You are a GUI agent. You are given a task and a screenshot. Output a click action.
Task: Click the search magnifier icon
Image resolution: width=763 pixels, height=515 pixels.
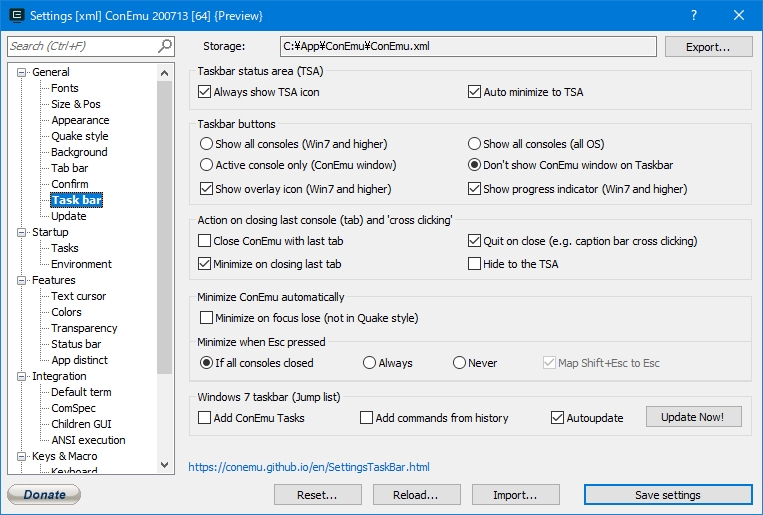(x=165, y=46)
